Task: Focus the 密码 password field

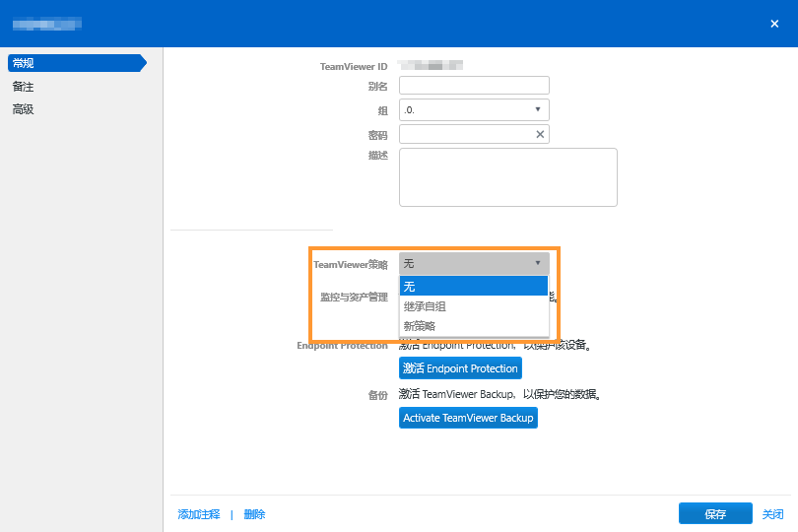Action: (465, 134)
